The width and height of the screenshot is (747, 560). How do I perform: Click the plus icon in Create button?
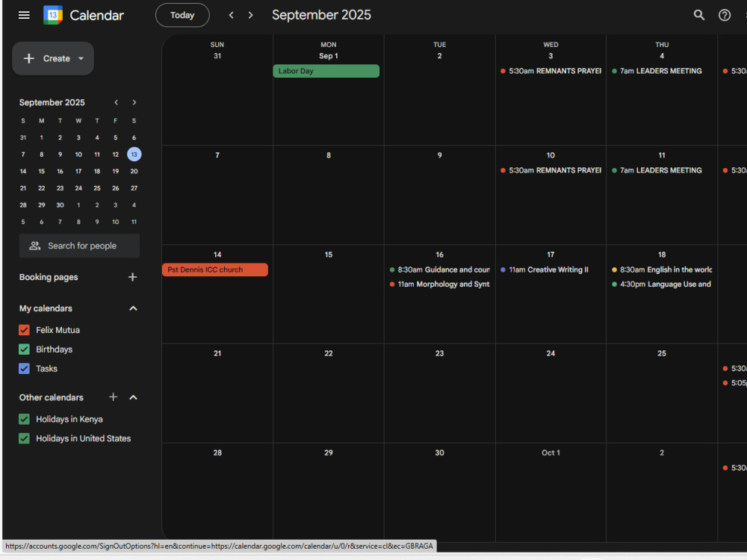(x=29, y=58)
